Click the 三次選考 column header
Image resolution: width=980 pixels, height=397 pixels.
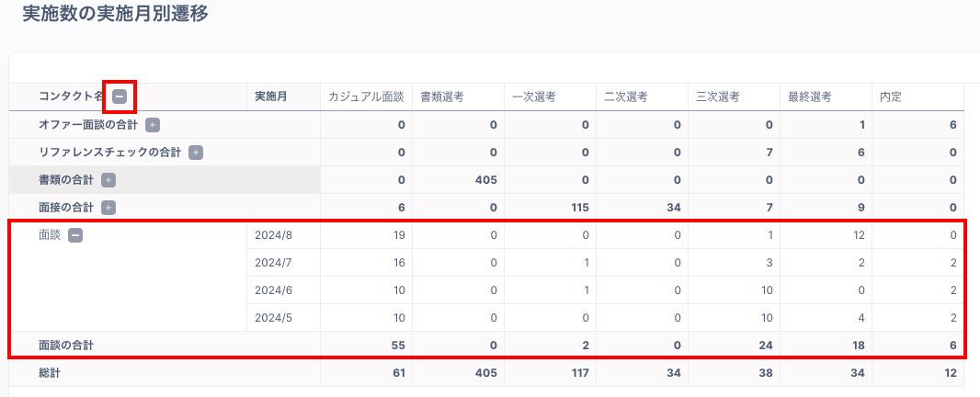pyautogui.click(x=718, y=96)
